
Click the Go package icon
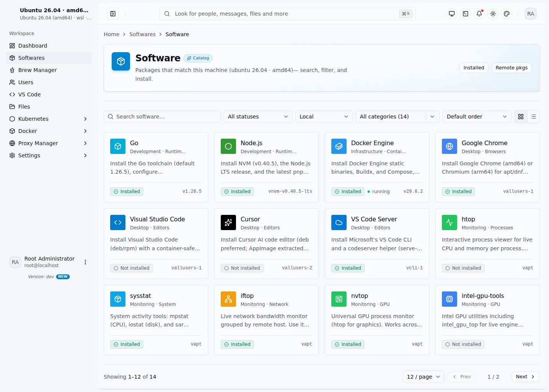tap(118, 146)
